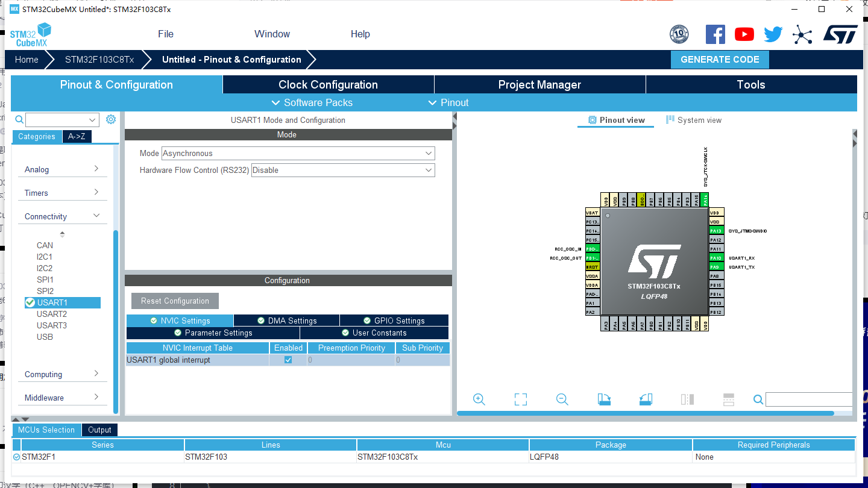Viewport: 868px width, 488px height.
Task: Click the pinout horizontal scrollbar
Action: [x=646, y=413]
